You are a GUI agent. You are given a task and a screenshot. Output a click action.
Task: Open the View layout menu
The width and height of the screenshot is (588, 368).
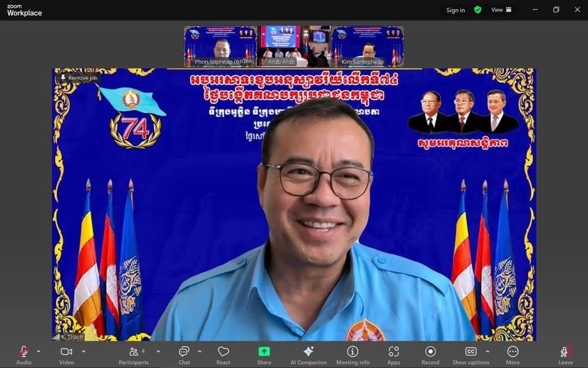coord(501,10)
